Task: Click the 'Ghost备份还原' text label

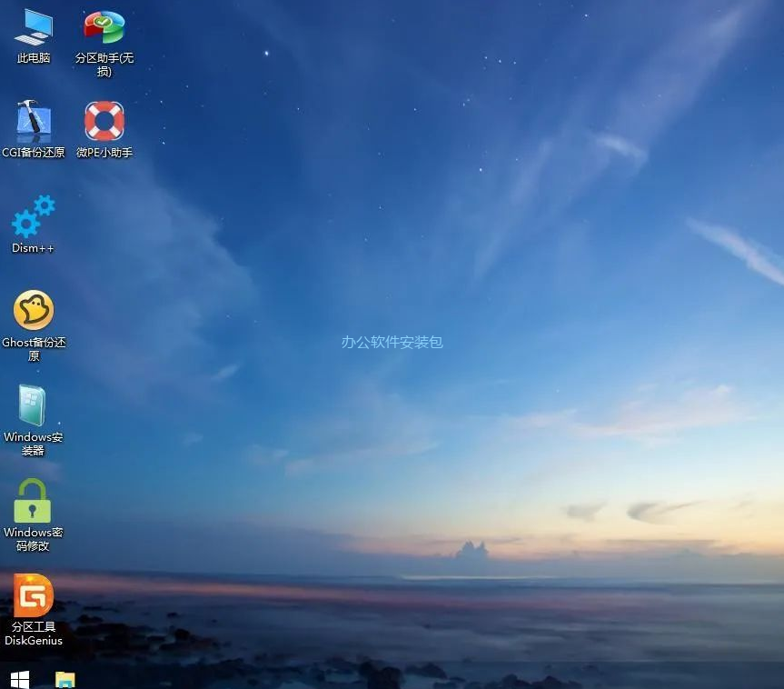Action: tap(34, 349)
